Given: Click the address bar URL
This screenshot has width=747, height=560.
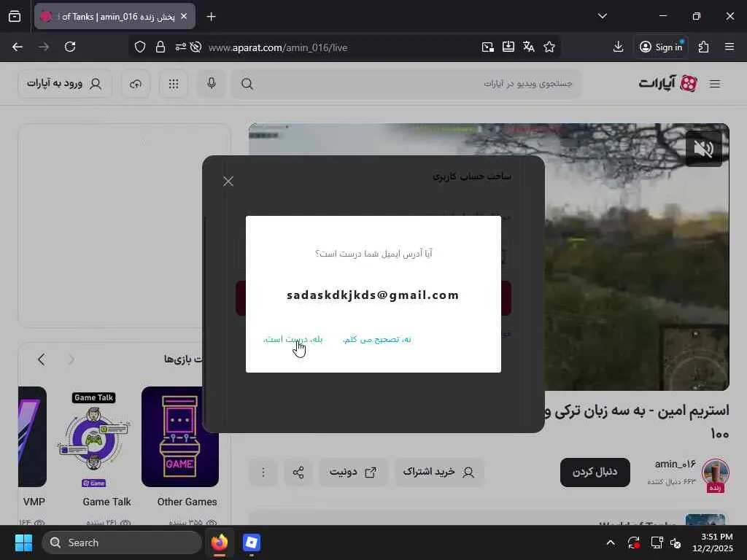Looking at the screenshot, I should pos(278,47).
